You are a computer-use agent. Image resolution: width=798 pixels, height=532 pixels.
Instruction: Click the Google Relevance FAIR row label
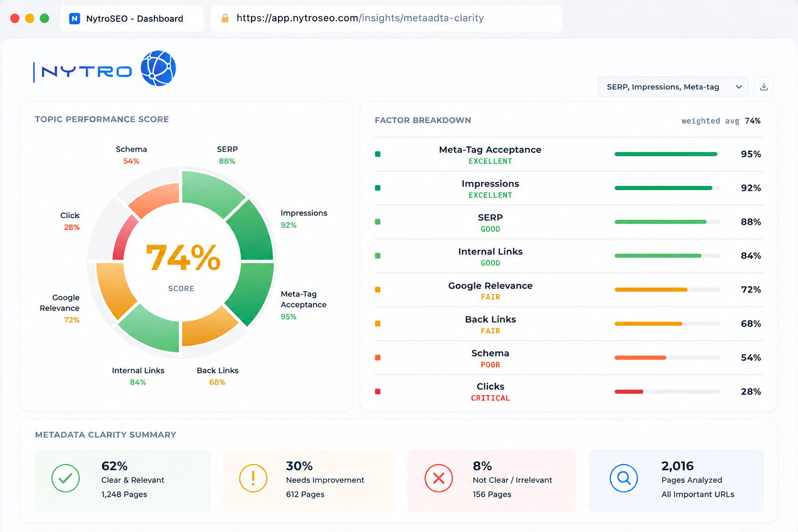click(x=490, y=291)
